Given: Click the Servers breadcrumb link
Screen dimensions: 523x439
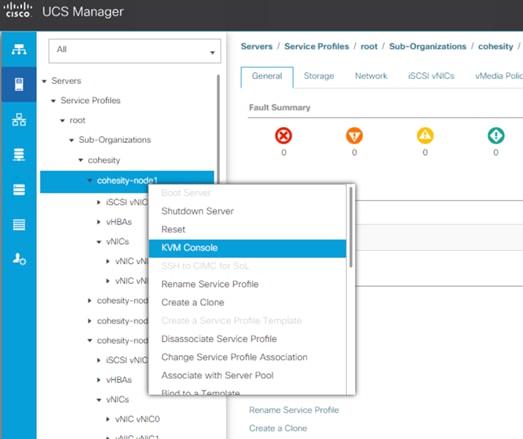Looking at the screenshot, I should pos(256,46).
